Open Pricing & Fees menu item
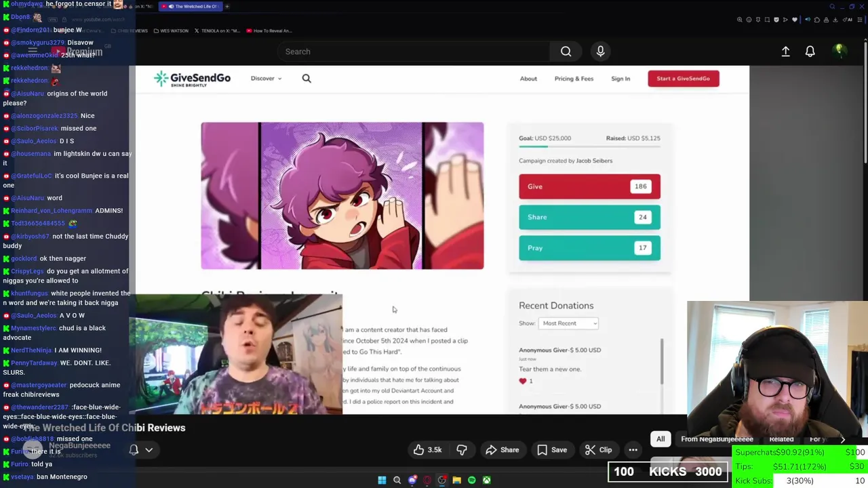Viewport: 868px width, 488px height. point(574,79)
